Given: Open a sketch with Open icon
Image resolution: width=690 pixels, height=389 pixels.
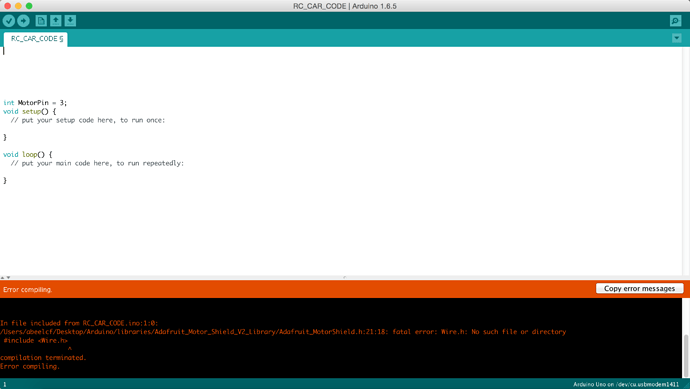Looking at the screenshot, I should (55, 21).
